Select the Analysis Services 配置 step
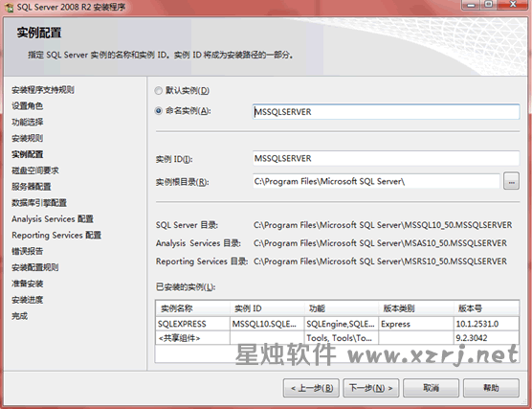 53,219
